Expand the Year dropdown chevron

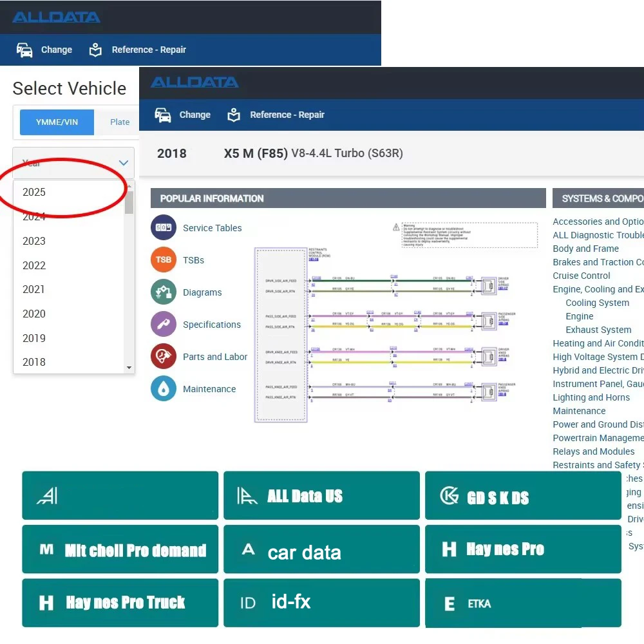tap(124, 163)
